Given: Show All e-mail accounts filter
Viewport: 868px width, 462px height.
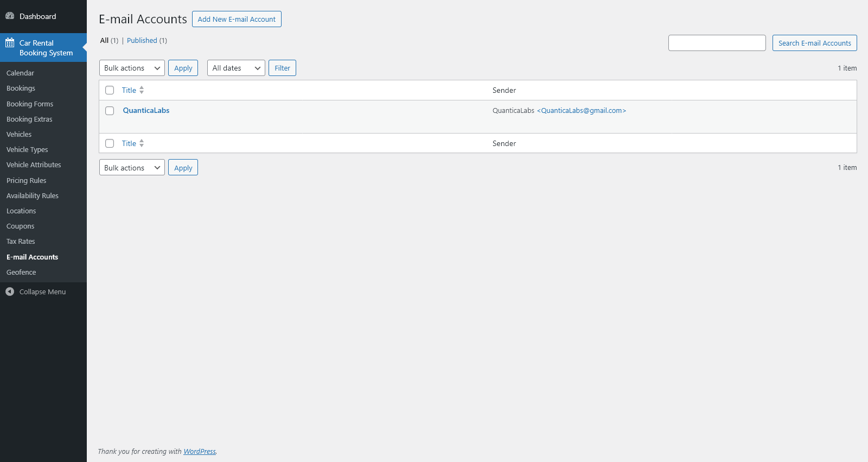Looking at the screenshot, I should (104, 40).
